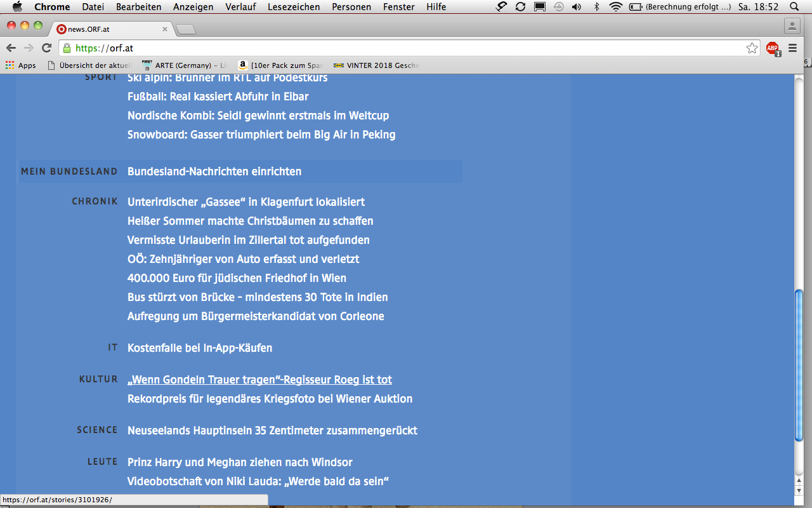Click the scrollbar down arrow

(x=799, y=490)
